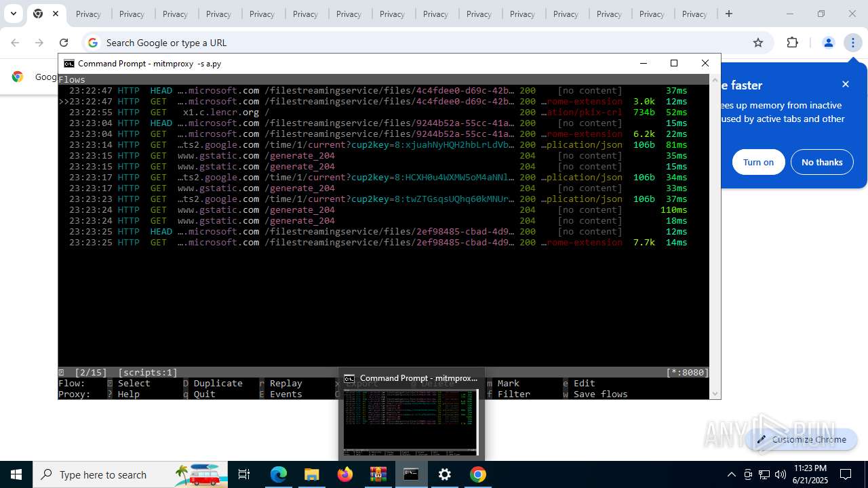Open WinRAR from the taskbar
Image resolution: width=868 pixels, height=488 pixels.
[x=378, y=474]
